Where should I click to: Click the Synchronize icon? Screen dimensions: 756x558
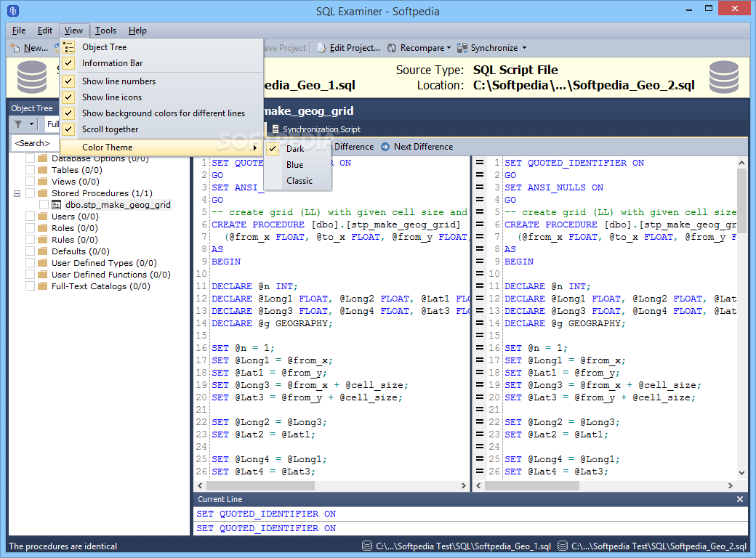(x=462, y=48)
